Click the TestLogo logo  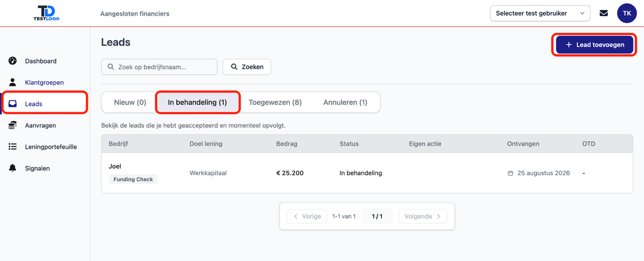[46, 13]
